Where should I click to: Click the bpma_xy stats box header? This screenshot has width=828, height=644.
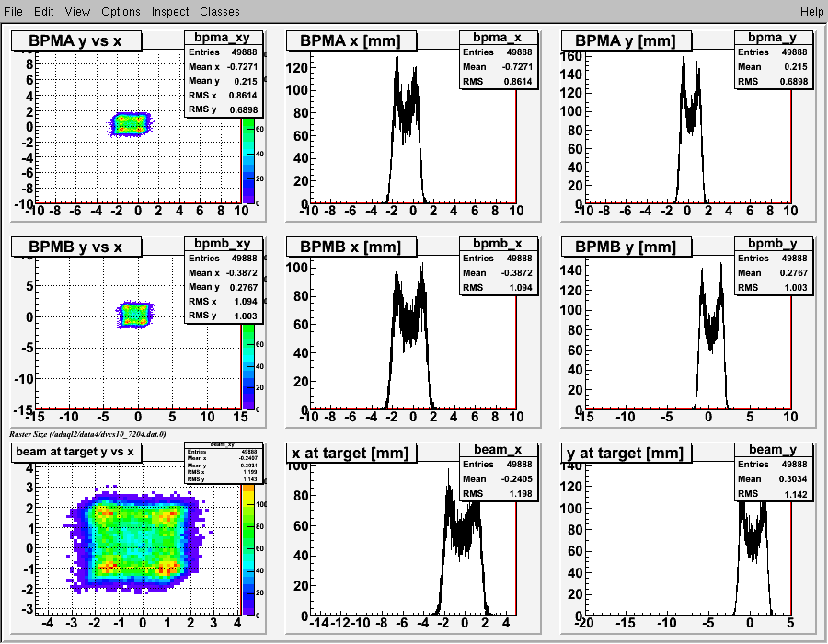tap(223, 38)
